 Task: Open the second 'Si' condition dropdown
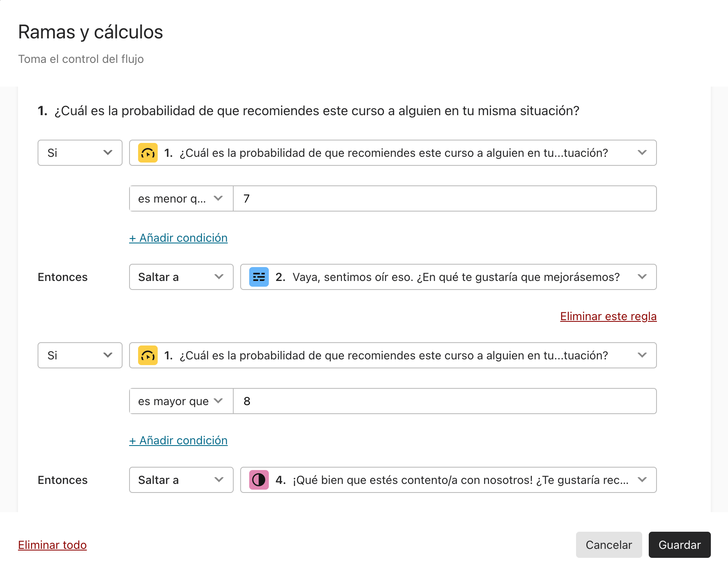(80, 355)
